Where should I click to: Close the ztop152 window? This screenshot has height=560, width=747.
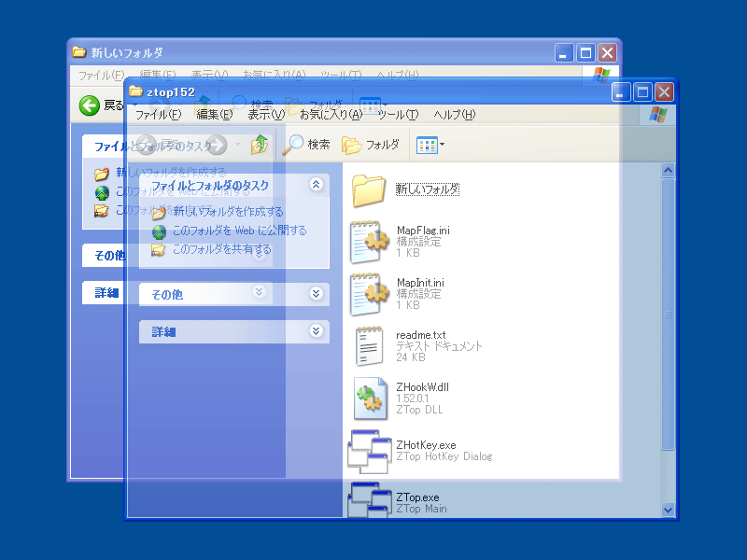pyautogui.click(x=664, y=91)
